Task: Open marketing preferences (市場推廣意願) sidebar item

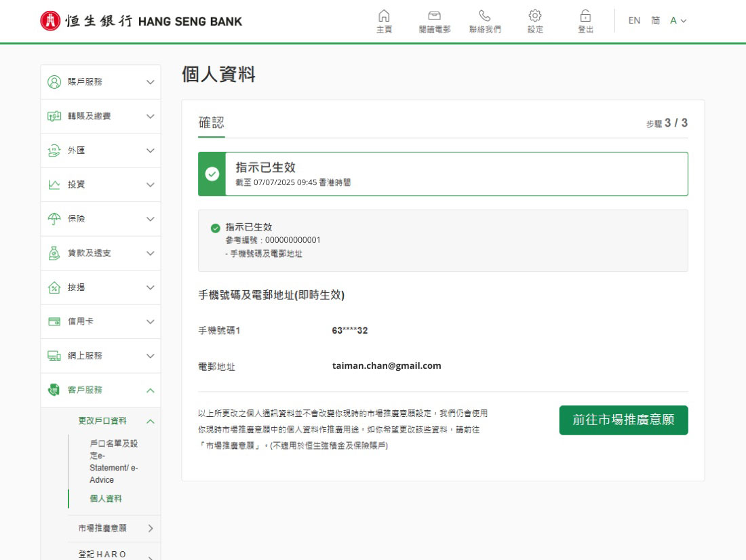Action: pyautogui.click(x=102, y=528)
